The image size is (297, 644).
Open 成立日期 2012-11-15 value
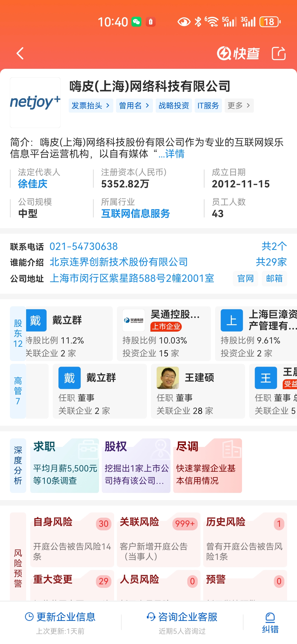[241, 184]
